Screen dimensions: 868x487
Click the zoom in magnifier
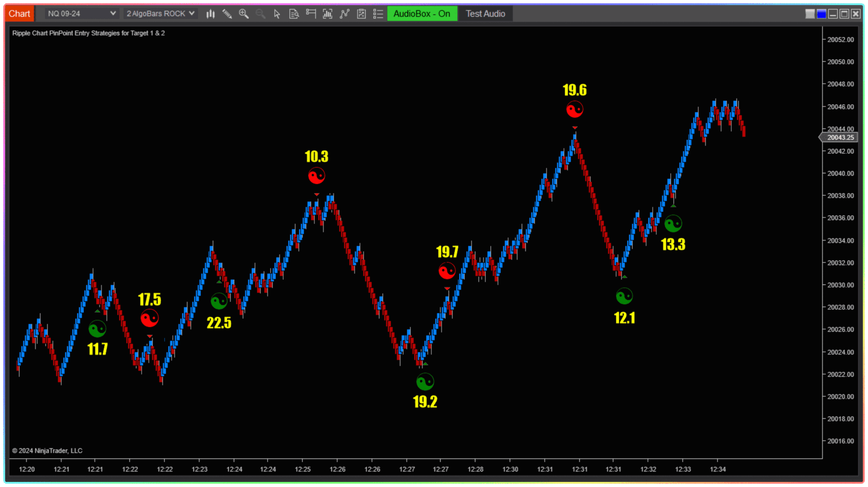pyautogui.click(x=244, y=14)
